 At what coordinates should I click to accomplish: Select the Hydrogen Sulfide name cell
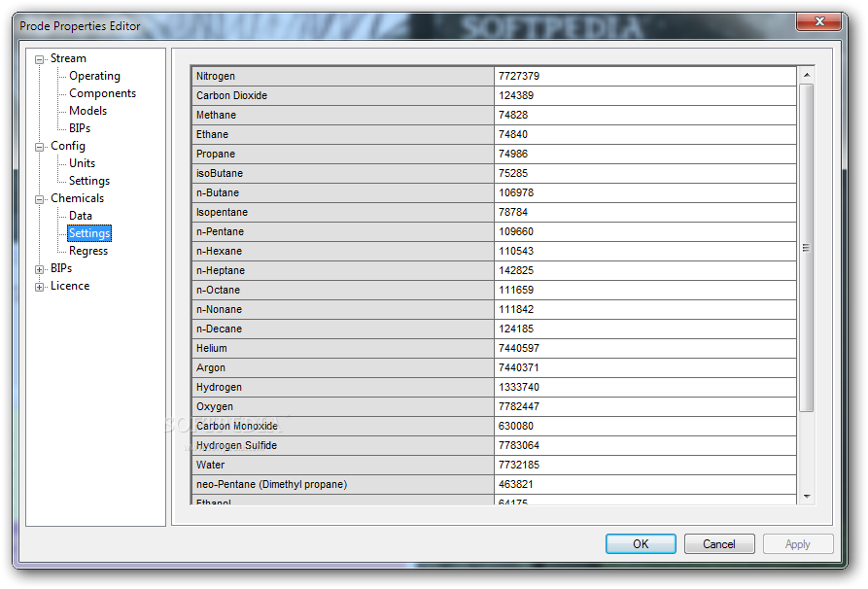pyautogui.click(x=343, y=445)
